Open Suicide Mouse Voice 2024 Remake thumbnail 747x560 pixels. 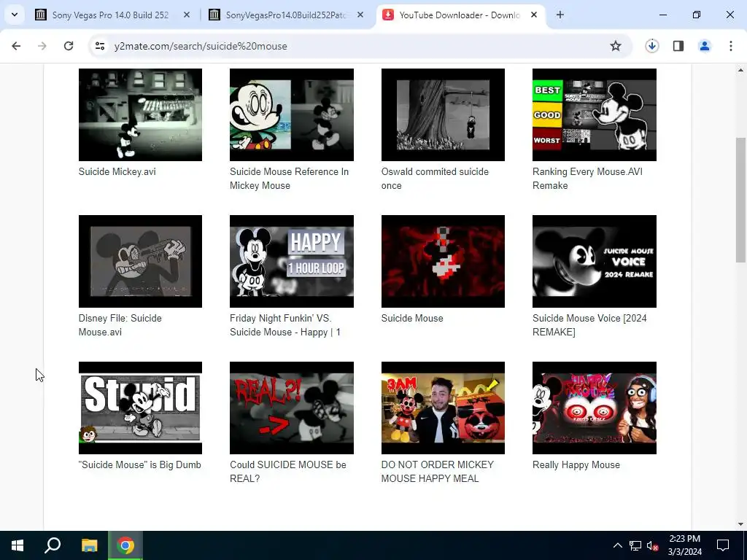[x=595, y=262]
